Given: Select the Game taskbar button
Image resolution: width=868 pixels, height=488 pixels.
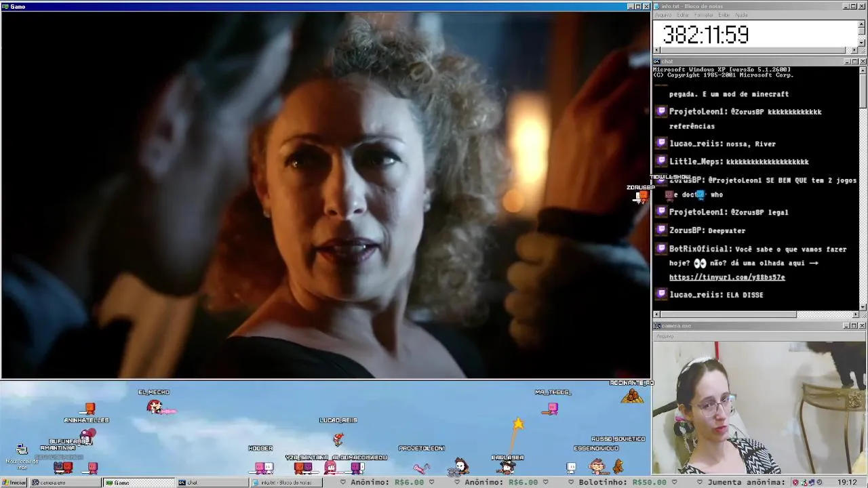Looking at the screenshot, I should tap(138, 483).
